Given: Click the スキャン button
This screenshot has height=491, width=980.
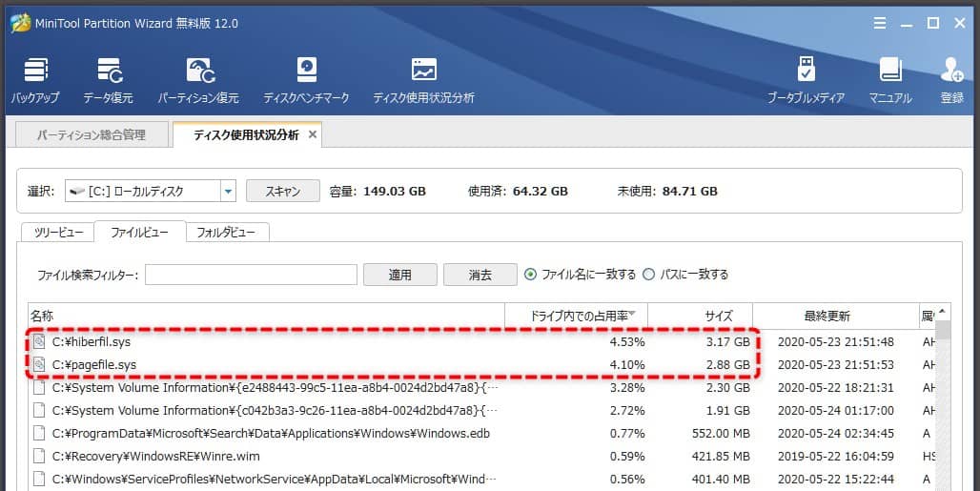Looking at the screenshot, I should (283, 191).
